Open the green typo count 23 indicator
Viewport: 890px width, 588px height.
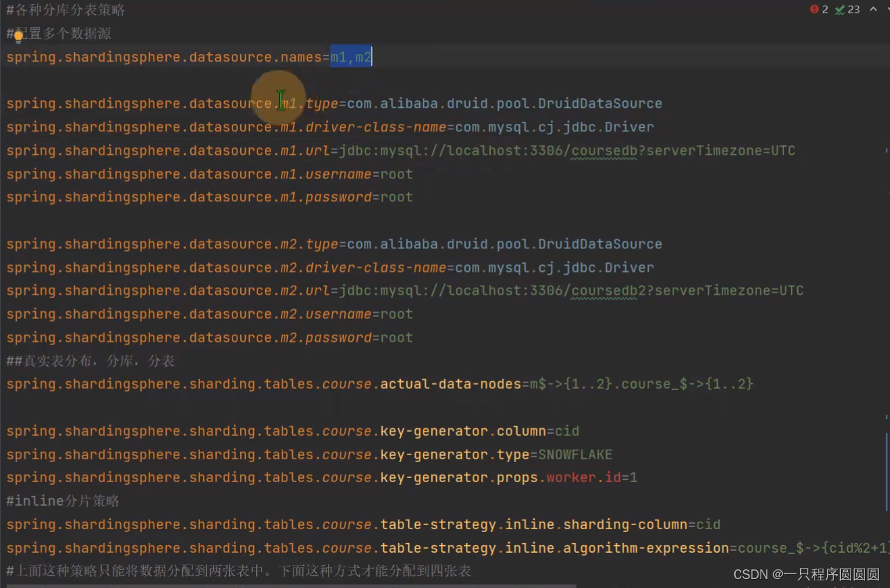(848, 9)
